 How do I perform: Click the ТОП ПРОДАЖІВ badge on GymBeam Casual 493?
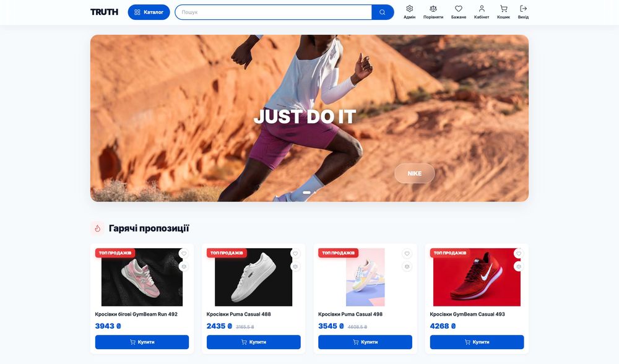(x=450, y=253)
